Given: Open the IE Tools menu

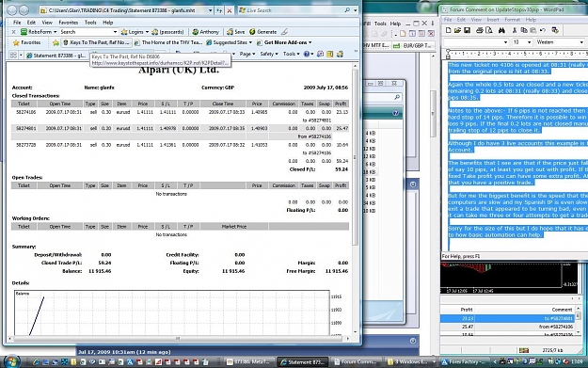Looking at the screenshot, I should click(x=90, y=23).
